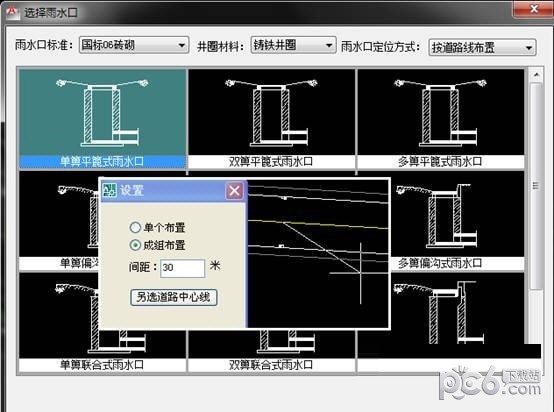554x412 pixels.
Task: Click the 另选道路中心线 button
Action: pyautogui.click(x=173, y=297)
